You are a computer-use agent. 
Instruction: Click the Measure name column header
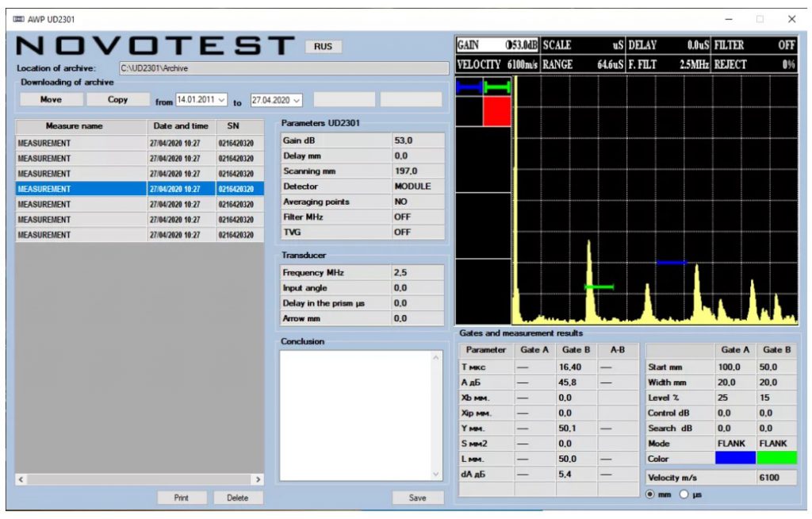tap(81, 126)
